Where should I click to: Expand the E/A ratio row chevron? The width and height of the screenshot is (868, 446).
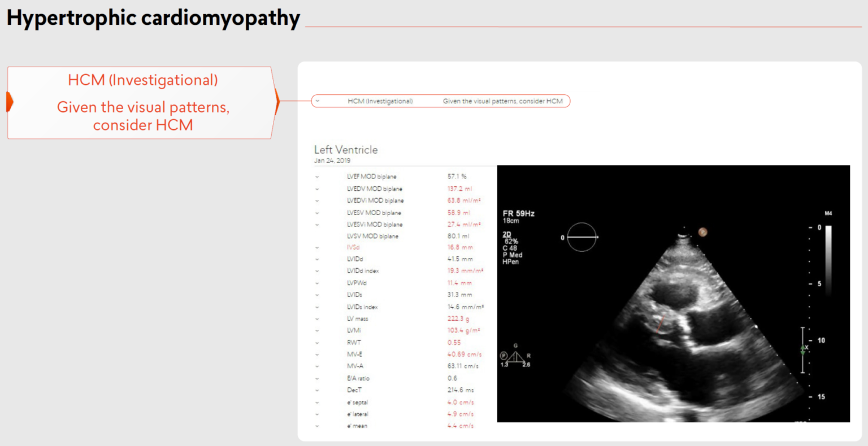click(x=317, y=378)
